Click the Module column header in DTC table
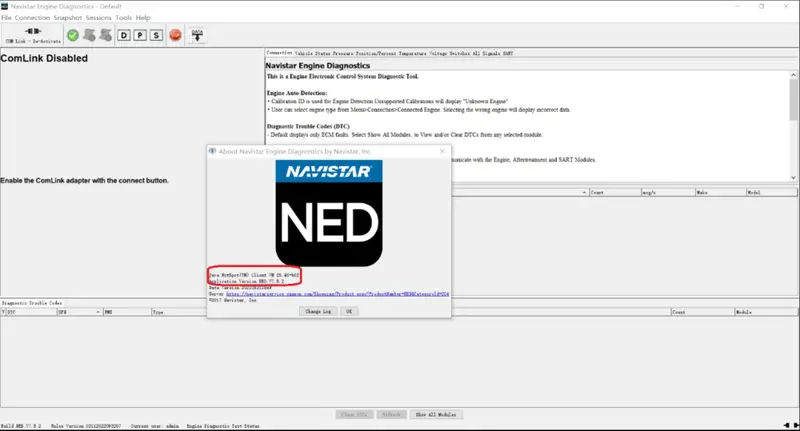The height and width of the screenshot is (431, 800). 766,312
